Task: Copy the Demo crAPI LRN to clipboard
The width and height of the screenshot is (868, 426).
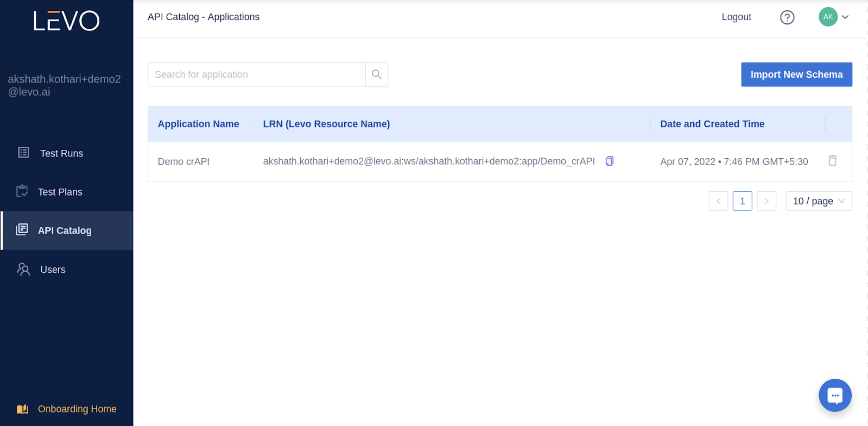Action: [x=609, y=161]
